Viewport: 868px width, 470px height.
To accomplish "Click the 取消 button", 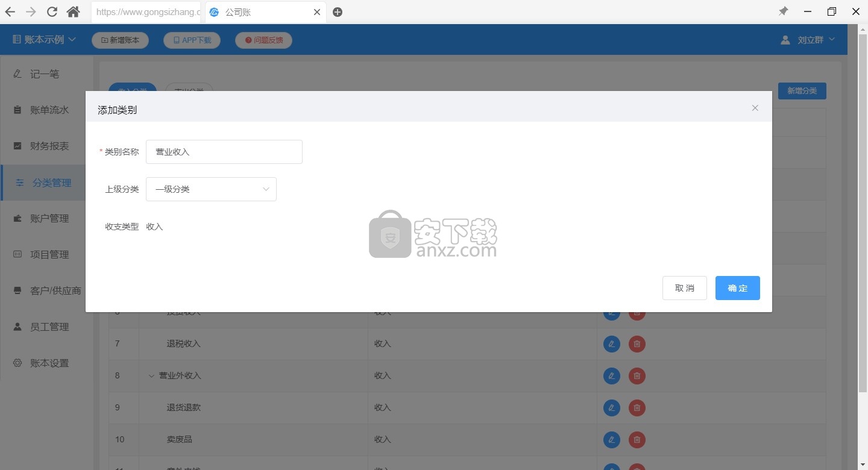I will tap(685, 288).
